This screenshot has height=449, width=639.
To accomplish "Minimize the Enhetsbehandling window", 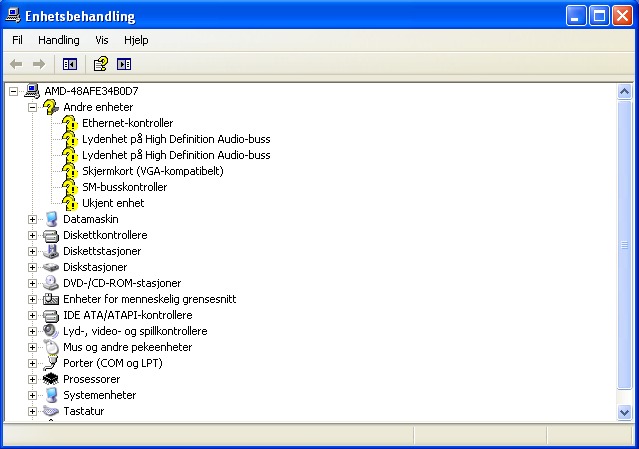I will 576,16.
